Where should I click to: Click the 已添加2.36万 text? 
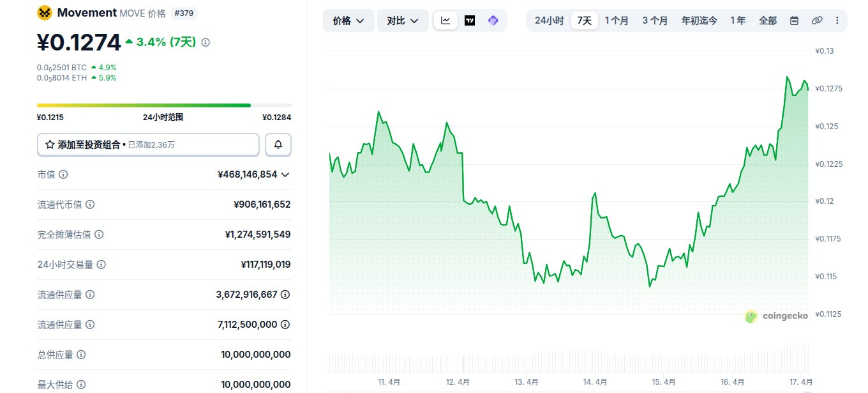click(151, 145)
